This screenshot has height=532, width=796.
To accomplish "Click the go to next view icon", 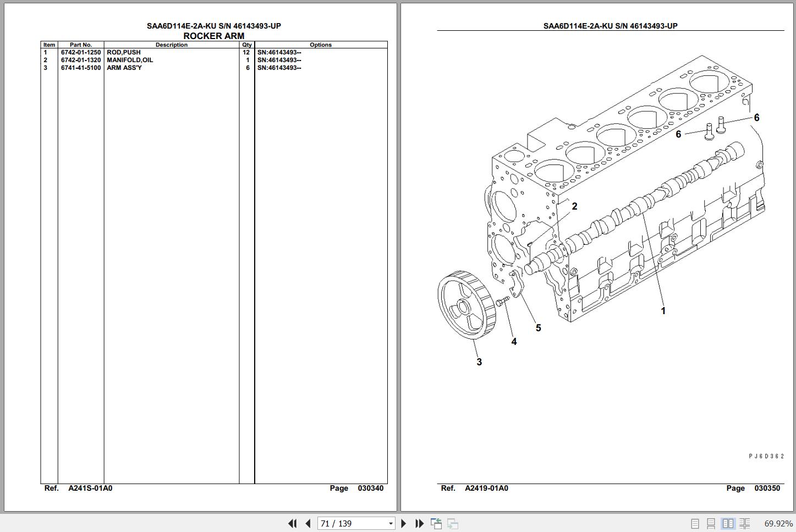I will [x=453, y=523].
